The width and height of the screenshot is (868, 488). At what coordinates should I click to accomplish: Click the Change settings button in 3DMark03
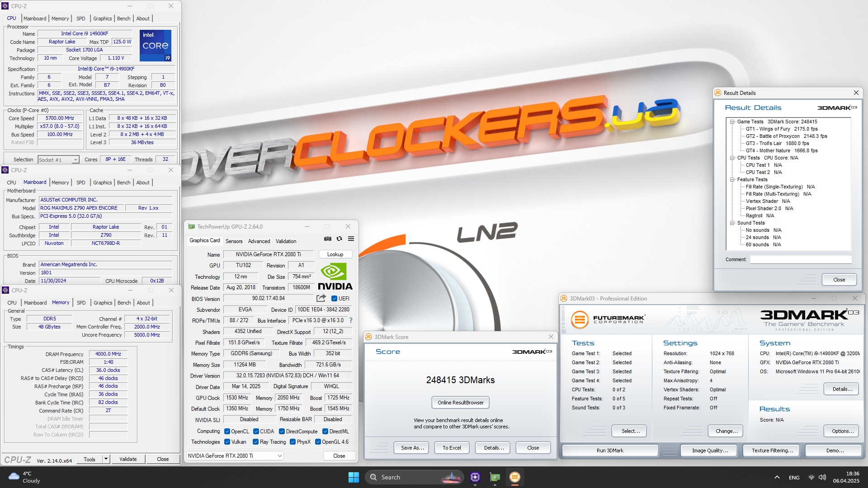(x=726, y=431)
